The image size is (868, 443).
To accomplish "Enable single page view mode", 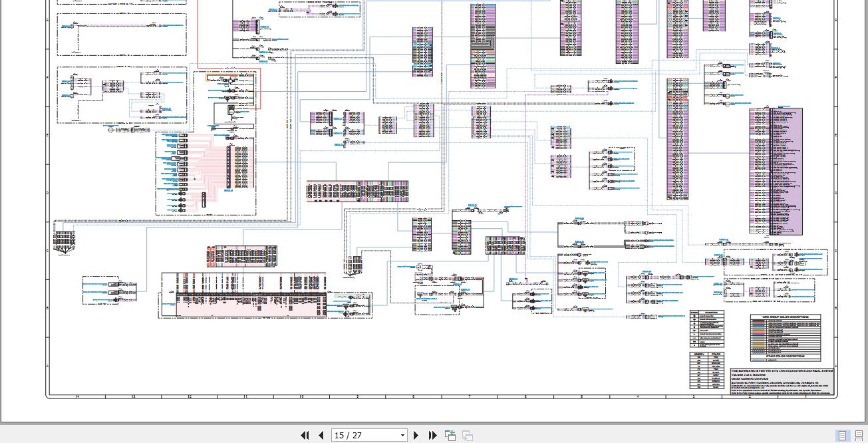I will pos(843,436).
